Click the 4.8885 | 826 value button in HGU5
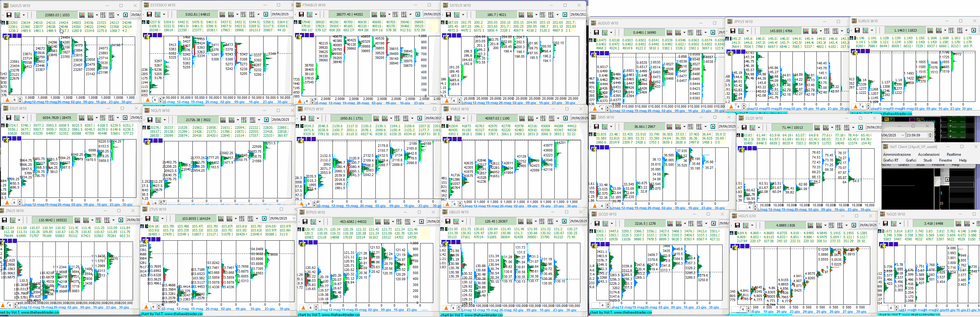The height and width of the screenshot is (317, 980). tap(785, 225)
